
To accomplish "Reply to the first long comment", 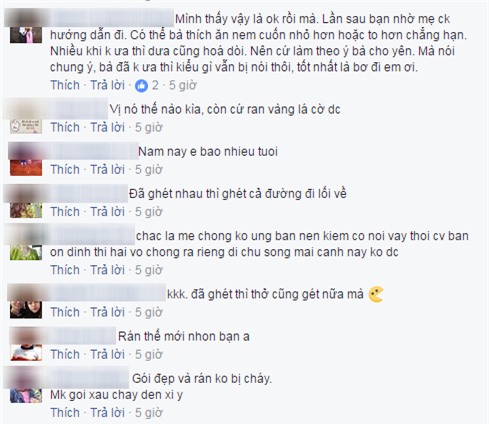I will click(x=108, y=85).
